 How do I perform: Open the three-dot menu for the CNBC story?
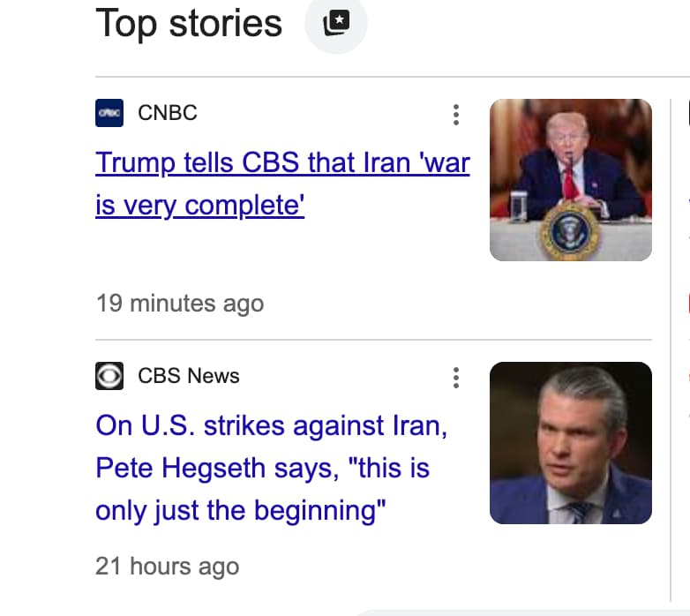[455, 114]
